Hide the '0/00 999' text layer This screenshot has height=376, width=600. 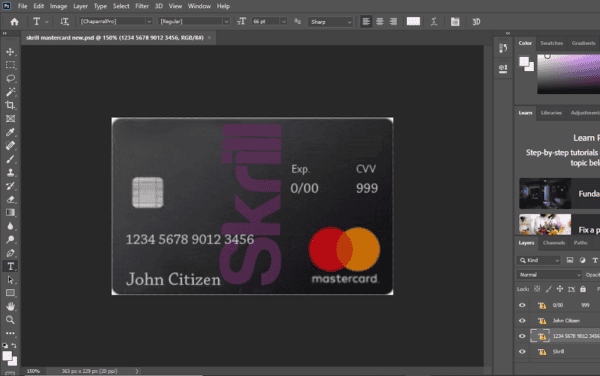point(522,305)
